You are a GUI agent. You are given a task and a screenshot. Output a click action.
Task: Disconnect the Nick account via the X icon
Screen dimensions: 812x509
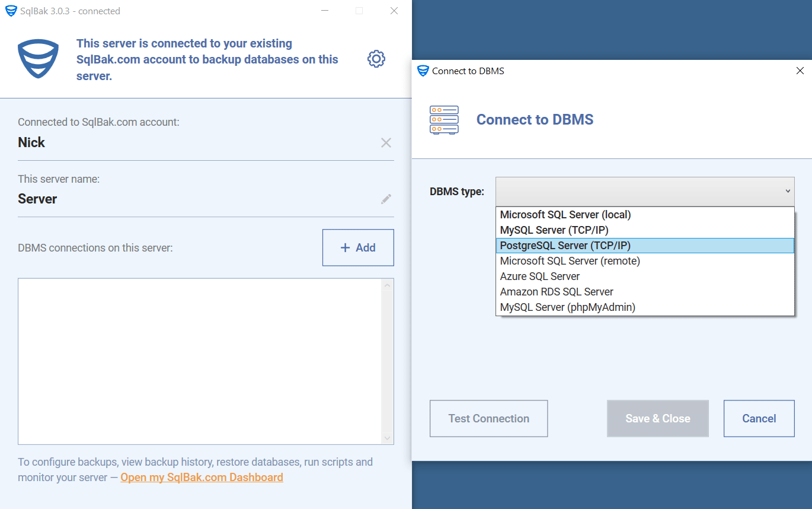[x=386, y=142]
